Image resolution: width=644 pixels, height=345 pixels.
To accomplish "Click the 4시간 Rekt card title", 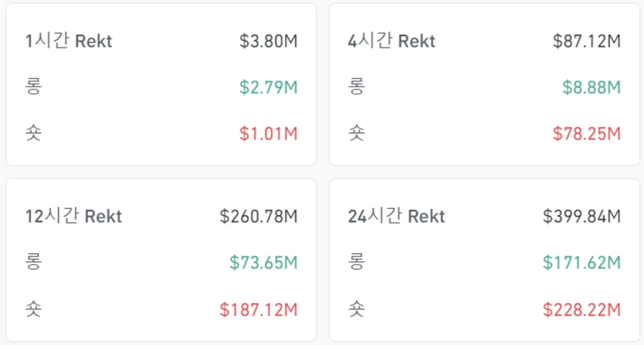I will (x=391, y=41).
